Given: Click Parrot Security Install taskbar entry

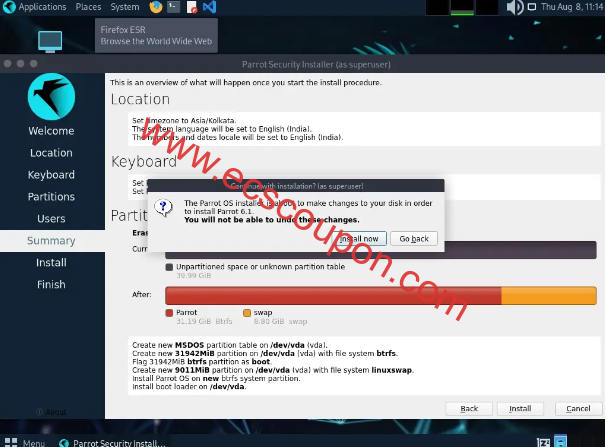Looking at the screenshot, I should pyautogui.click(x=112, y=443).
